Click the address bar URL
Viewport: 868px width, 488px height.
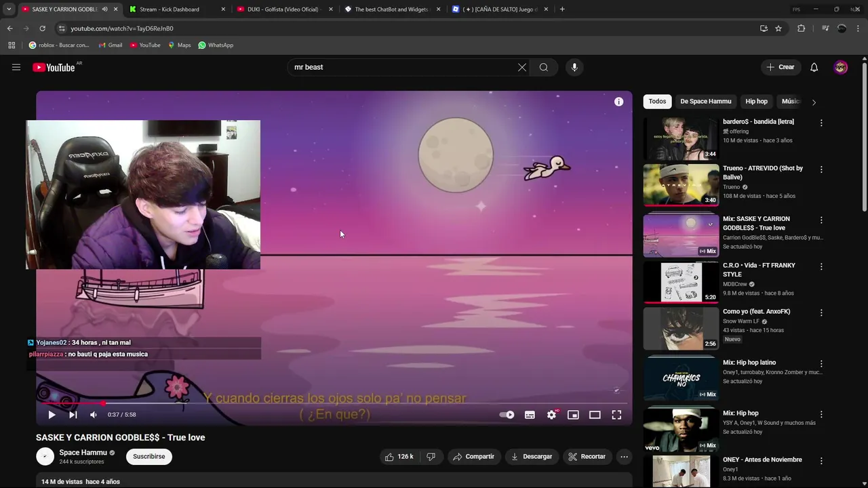[122, 28]
